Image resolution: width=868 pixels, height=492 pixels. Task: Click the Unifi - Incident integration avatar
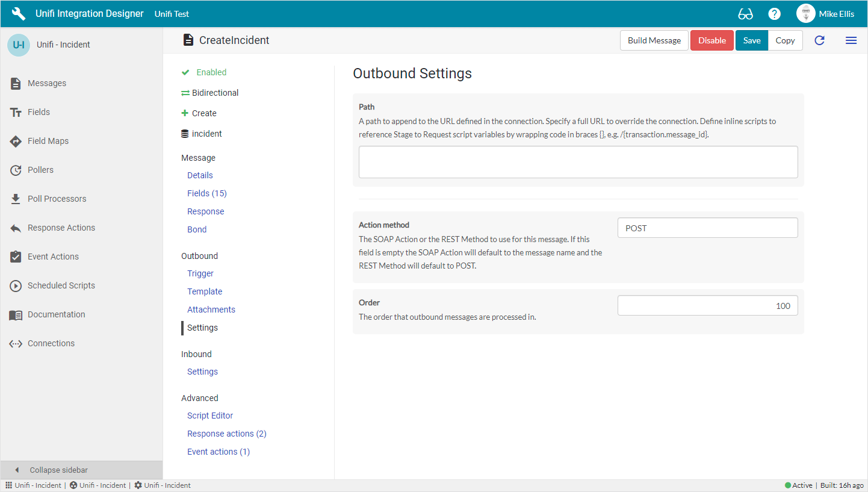click(x=19, y=45)
